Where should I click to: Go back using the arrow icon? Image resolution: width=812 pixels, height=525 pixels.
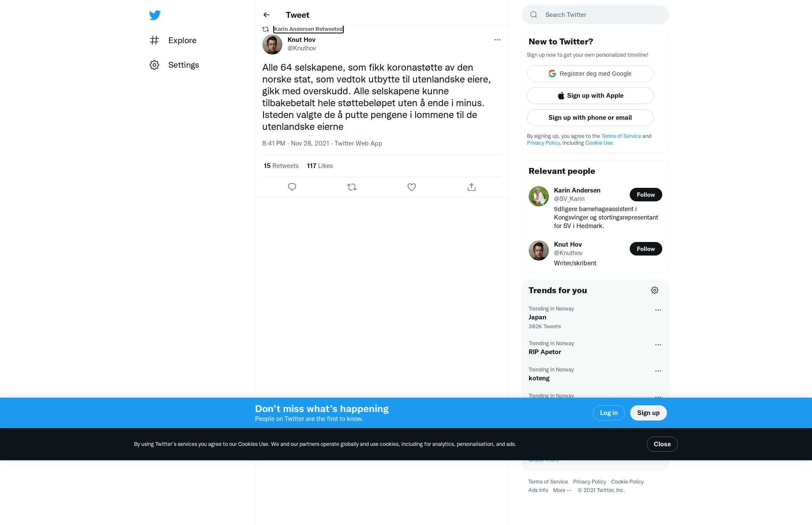click(266, 15)
